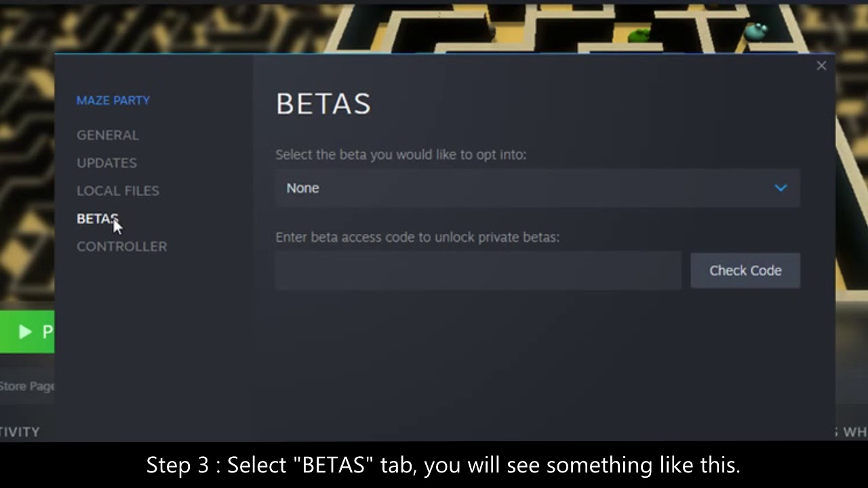The height and width of the screenshot is (488, 868).
Task: Go to the CONTROLLER tab
Action: coord(121,246)
